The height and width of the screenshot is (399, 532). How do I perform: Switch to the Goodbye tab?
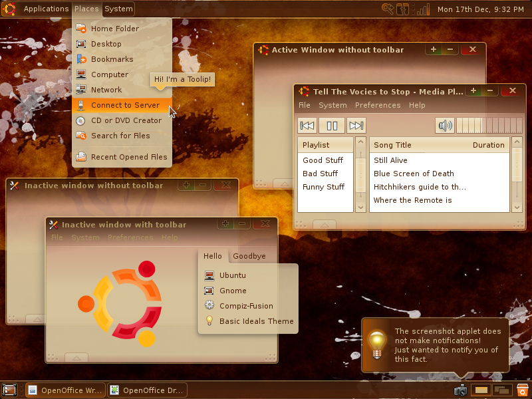249,256
